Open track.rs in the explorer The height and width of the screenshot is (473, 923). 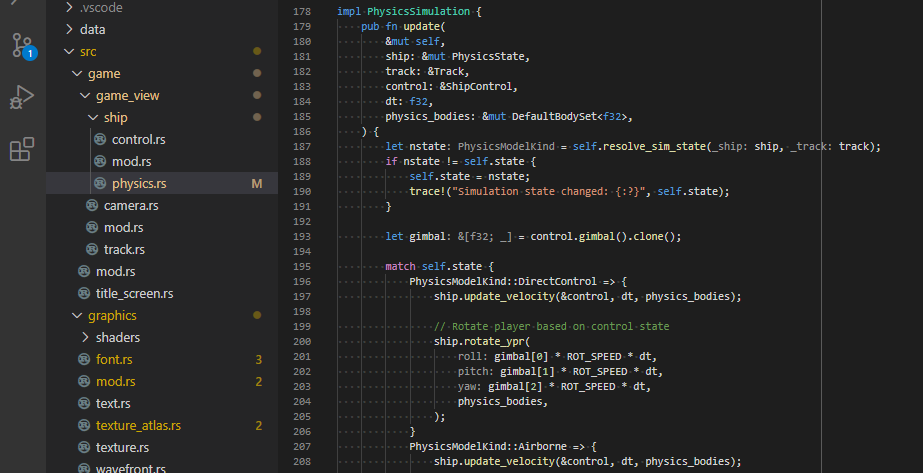(x=124, y=250)
